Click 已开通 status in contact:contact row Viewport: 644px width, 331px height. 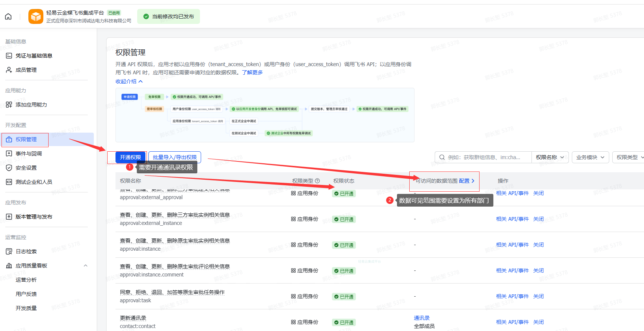pos(344,322)
